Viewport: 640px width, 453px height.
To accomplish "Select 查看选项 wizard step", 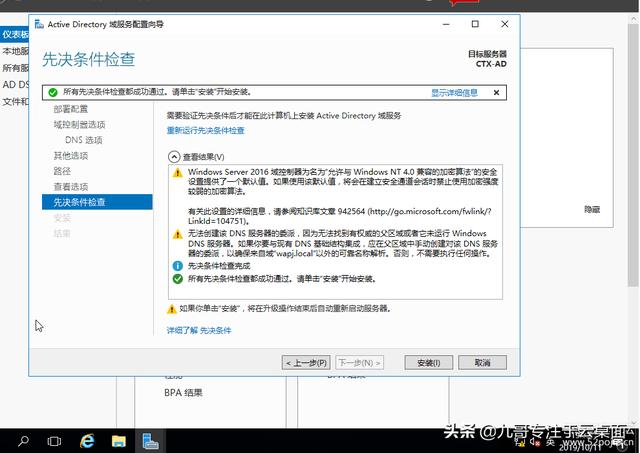I will (x=71, y=187).
